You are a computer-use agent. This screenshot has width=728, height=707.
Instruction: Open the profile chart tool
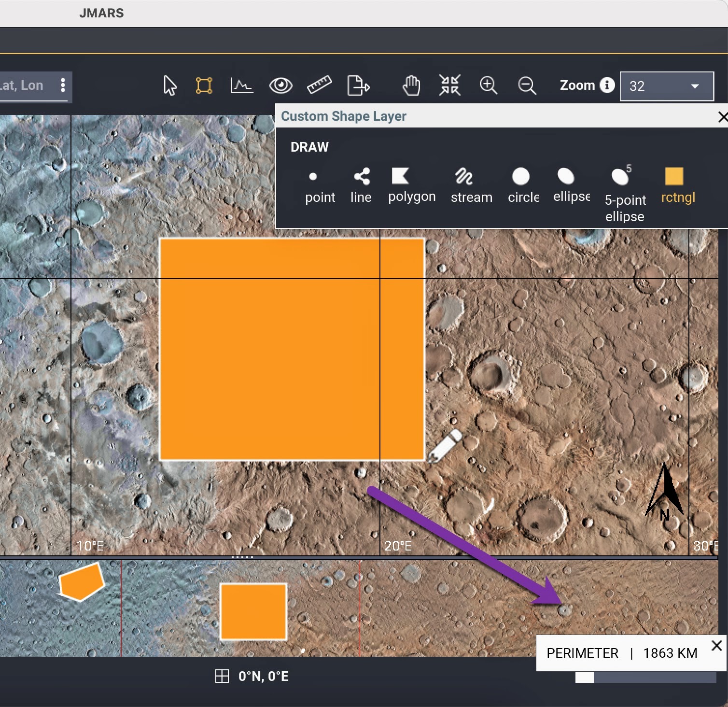click(241, 86)
